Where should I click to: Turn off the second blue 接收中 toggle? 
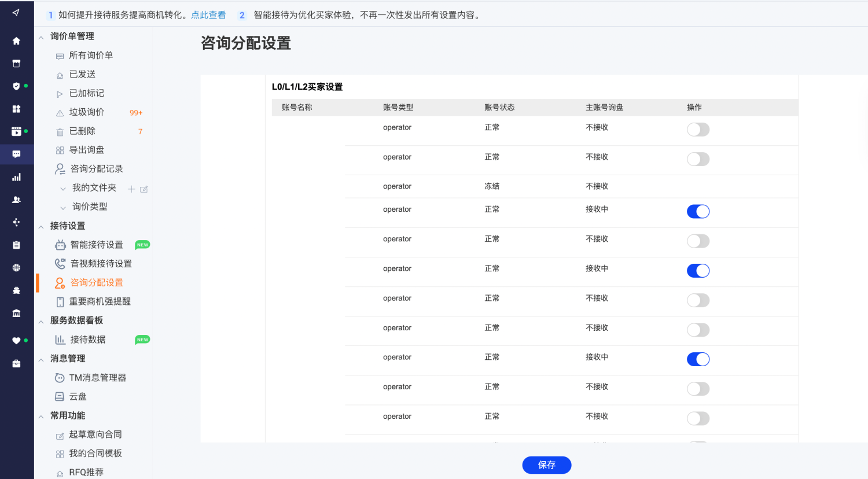point(698,271)
